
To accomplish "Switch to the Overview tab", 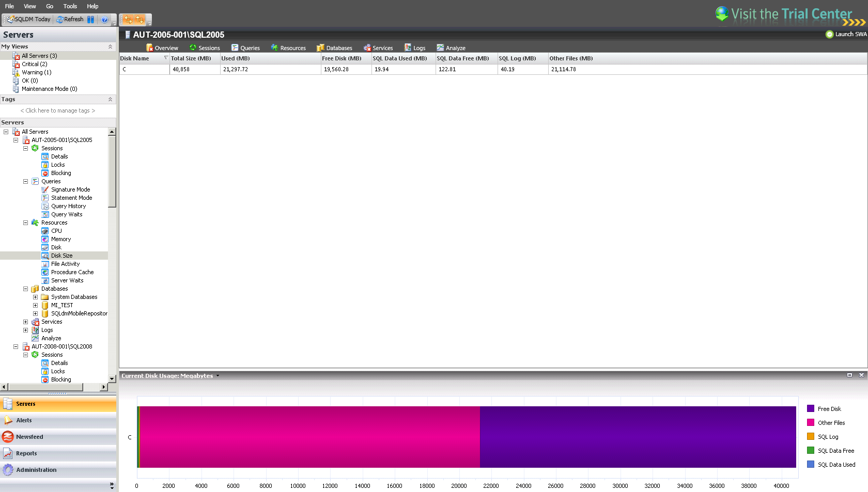I will 162,48.
